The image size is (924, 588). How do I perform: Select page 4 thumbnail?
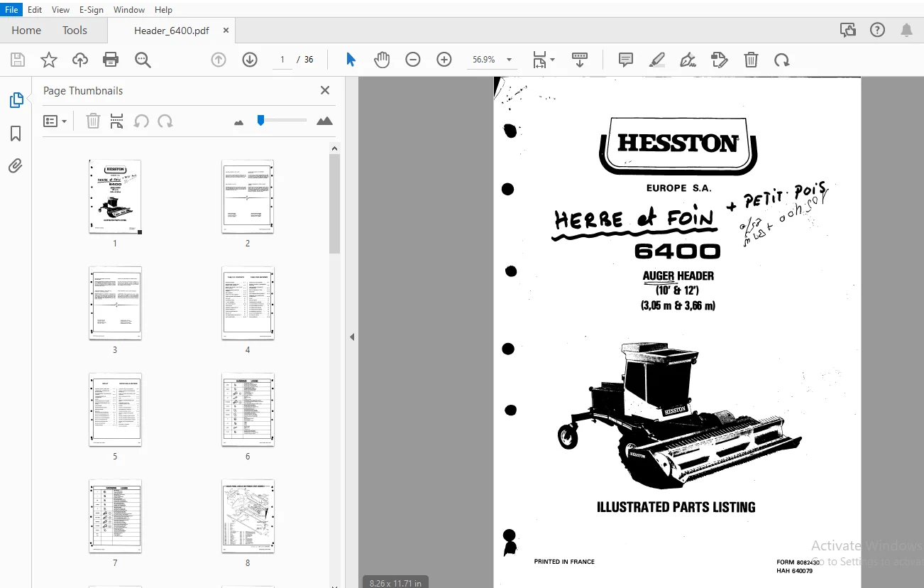pyautogui.click(x=248, y=303)
